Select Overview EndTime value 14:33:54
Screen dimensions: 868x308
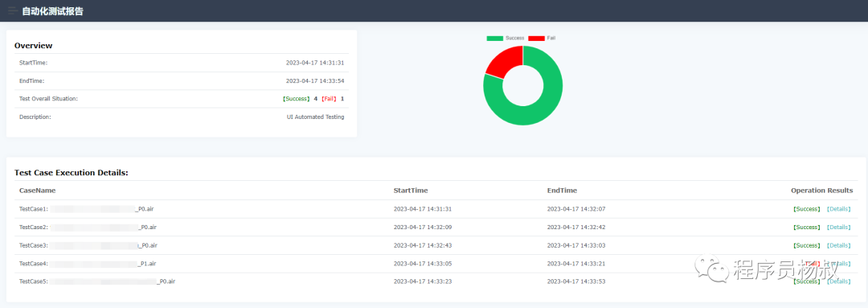point(315,81)
